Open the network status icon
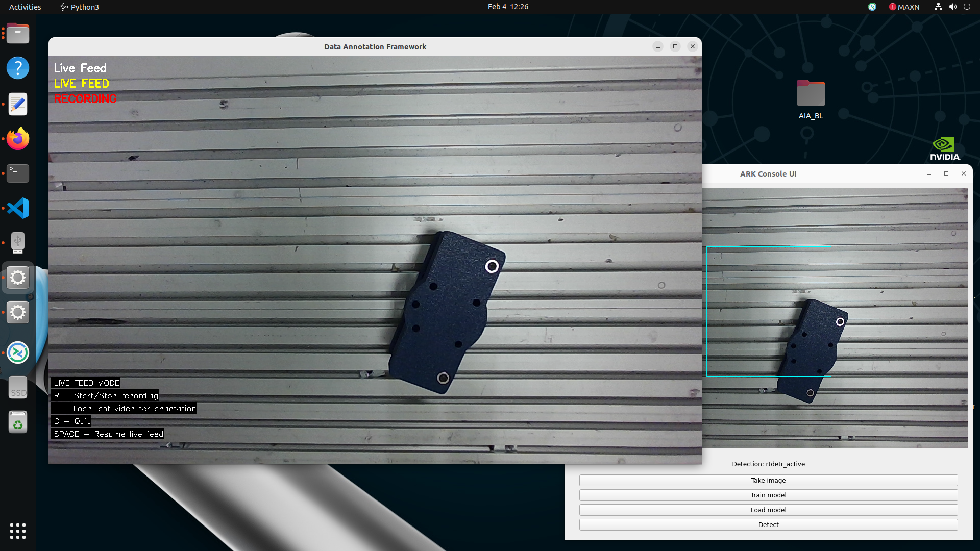The width and height of the screenshot is (980, 551). coord(938,7)
